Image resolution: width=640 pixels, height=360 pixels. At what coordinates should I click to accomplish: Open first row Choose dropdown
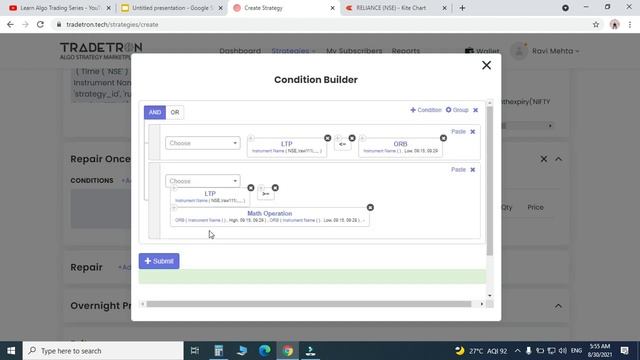pyautogui.click(x=203, y=143)
